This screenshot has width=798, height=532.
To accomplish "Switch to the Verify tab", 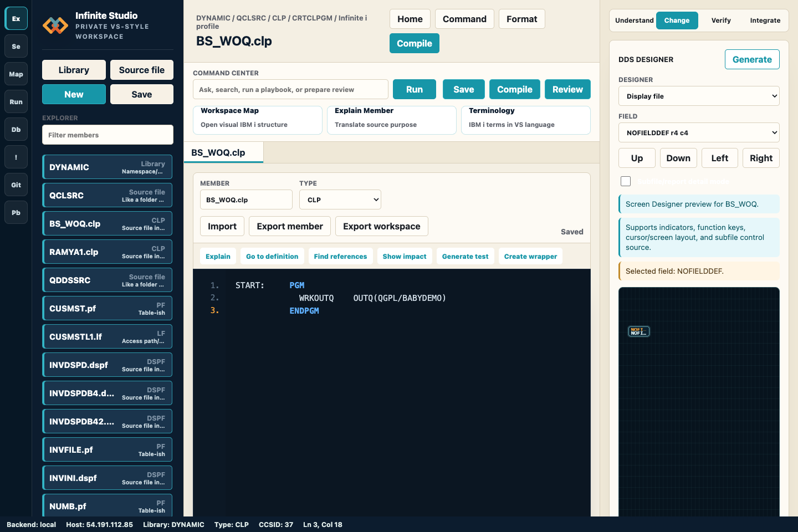I will pyautogui.click(x=721, y=21).
